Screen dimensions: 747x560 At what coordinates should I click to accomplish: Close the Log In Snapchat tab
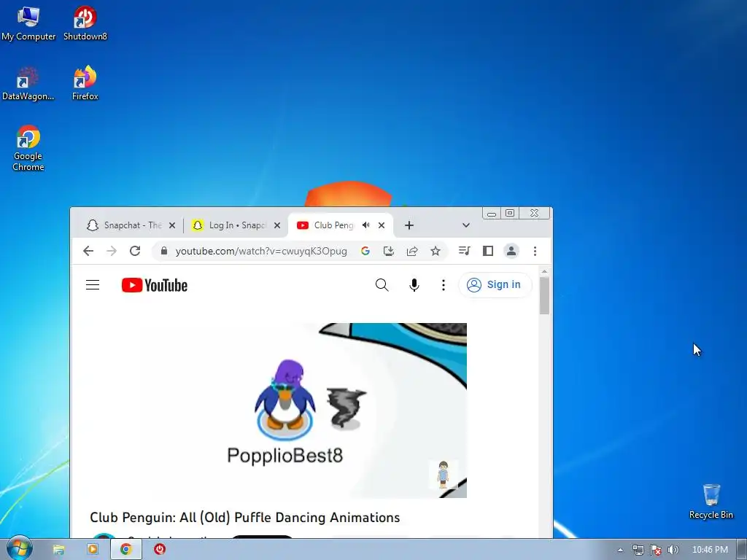point(276,225)
